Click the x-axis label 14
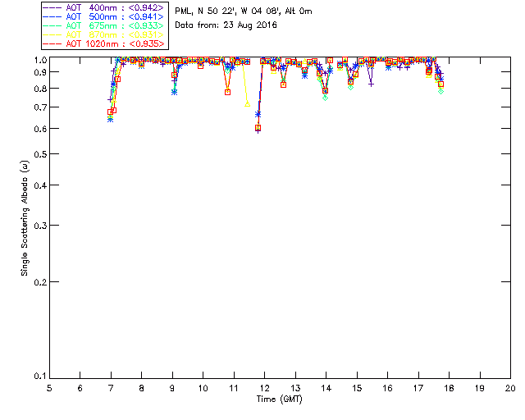This screenshot has width=525, height=420. point(326,388)
